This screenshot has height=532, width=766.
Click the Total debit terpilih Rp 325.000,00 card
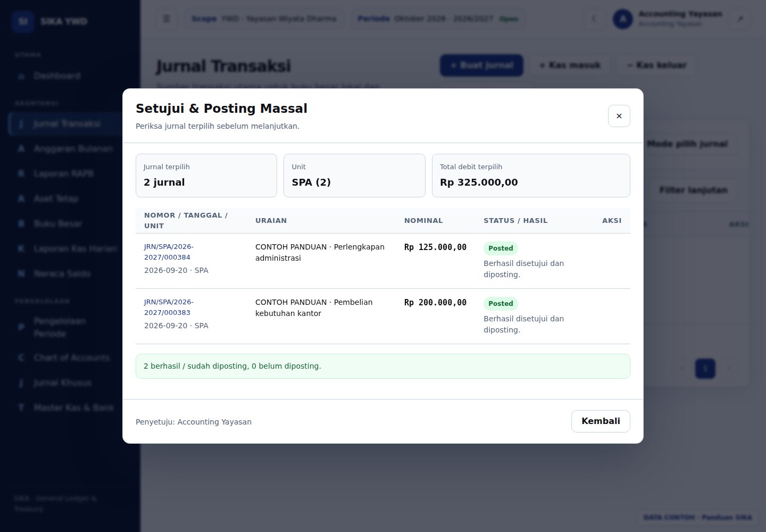[531, 176]
